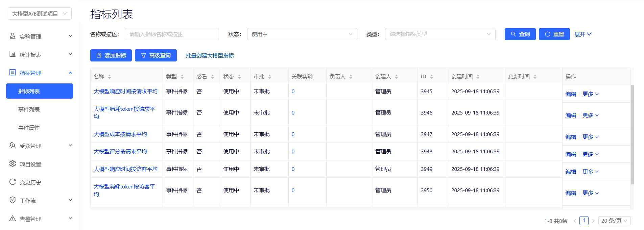
Task: Open the 大模型A/B测试项目 project dropdown
Action: click(x=40, y=14)
